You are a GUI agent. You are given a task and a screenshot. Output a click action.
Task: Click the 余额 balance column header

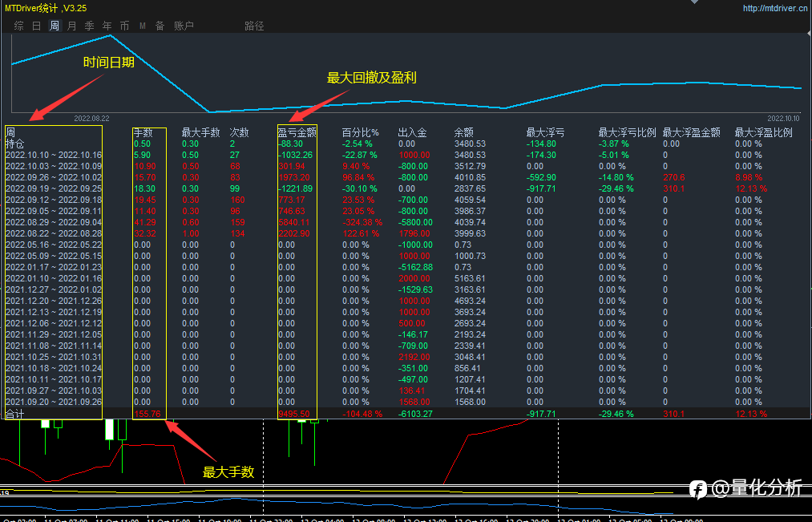coord(464,132)
